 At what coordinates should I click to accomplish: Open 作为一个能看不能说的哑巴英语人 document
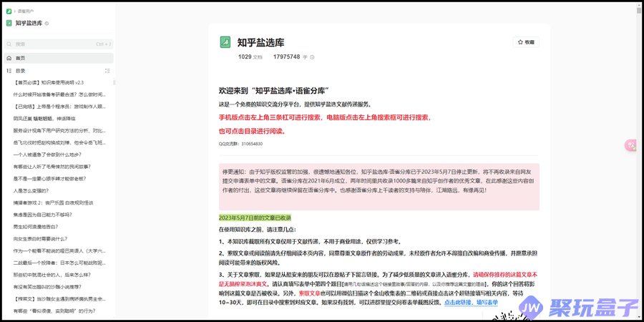pos(59,250)
